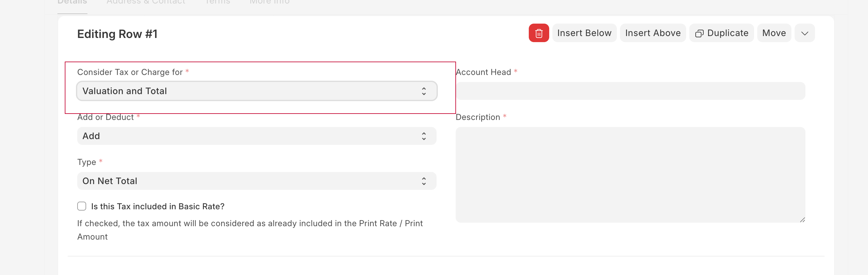Open the Address & Contact tab
This screenshot has width=868, height=275.
point(146,3)
